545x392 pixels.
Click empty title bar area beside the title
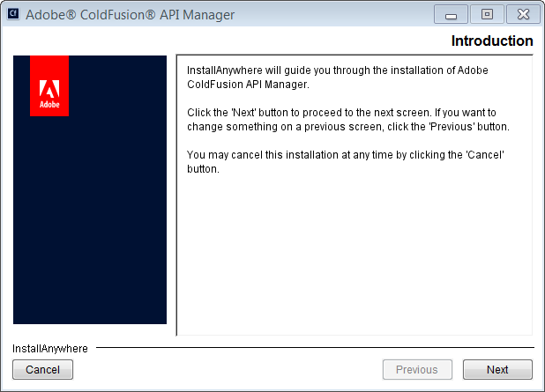coord(335,15)
